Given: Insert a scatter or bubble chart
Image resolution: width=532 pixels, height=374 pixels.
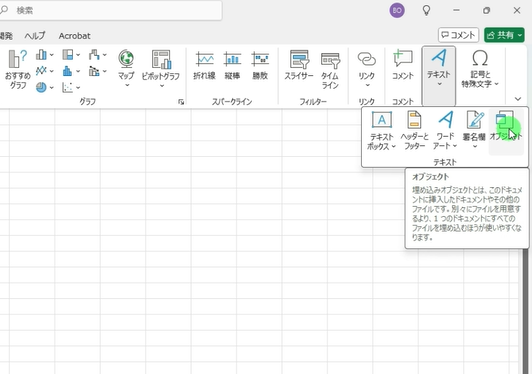Looking at the screenshot, I should coord(68,87).
